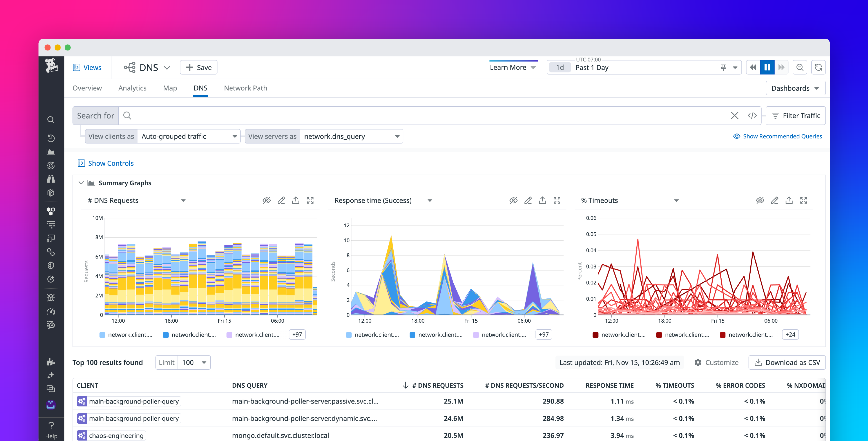This screenshot has height=441, width=868.
Task: Export the # DNS Requests graph
Action: coord(296,200)
